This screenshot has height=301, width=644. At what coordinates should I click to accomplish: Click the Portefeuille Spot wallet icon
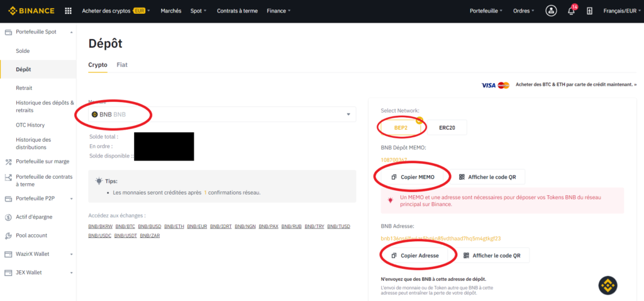tap(8, 31)
